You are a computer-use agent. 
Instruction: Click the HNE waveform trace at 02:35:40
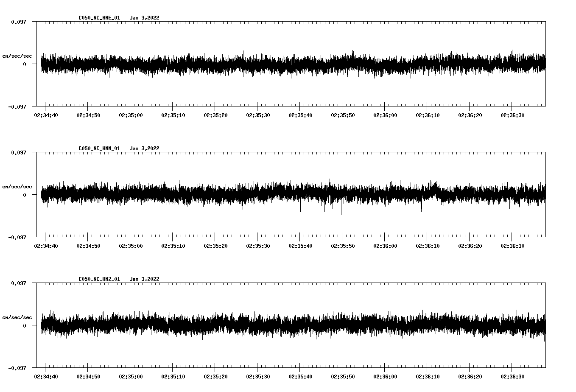click(x=300, y=64)
